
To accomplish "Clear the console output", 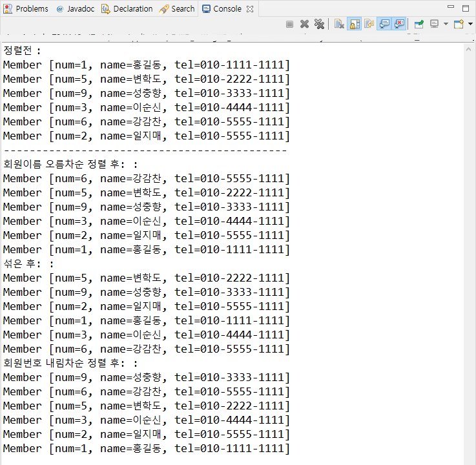I will (339, 24).
